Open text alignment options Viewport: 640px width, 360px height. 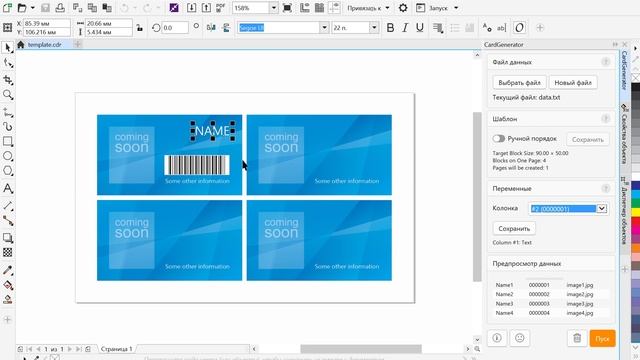(438, 28)
